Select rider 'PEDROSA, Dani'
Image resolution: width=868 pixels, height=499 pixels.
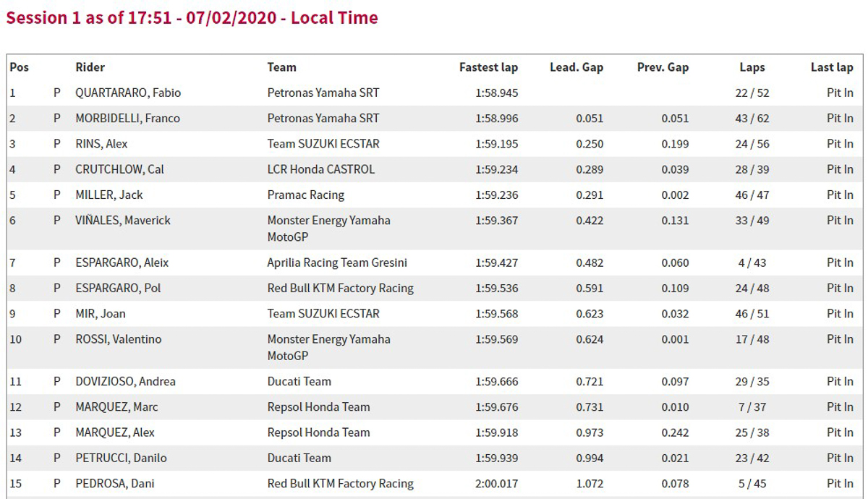coord(115,483)
